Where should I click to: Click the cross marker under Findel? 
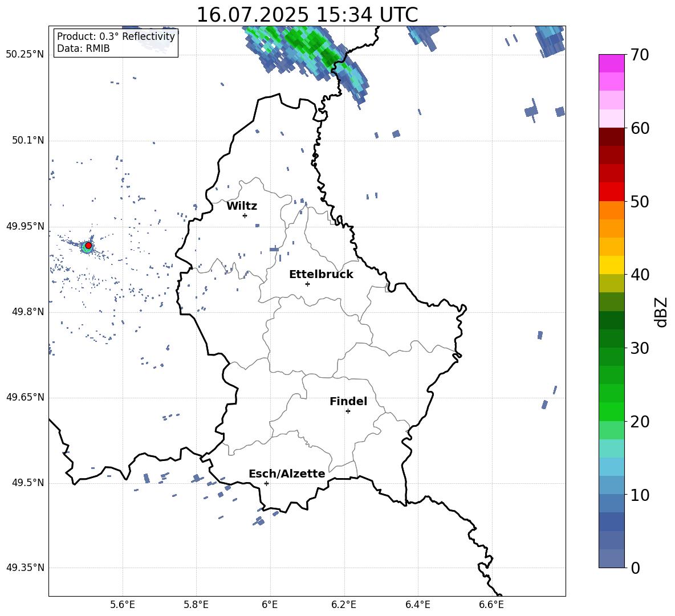click(348, 411)
